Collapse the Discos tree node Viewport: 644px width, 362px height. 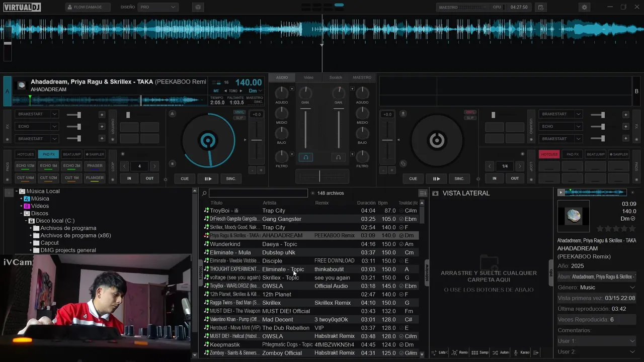pyautogui.click(x=22, y=213)
